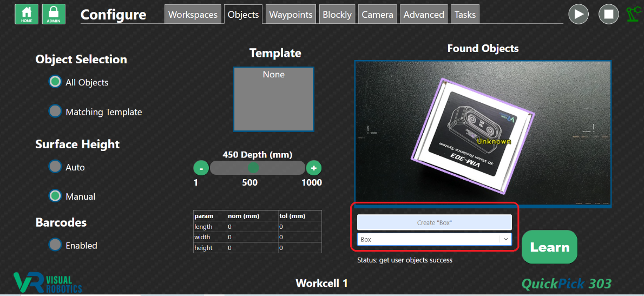
Task: Click the height tol (mm) cell
Action: pyautogui.click(x=299, y=247)
